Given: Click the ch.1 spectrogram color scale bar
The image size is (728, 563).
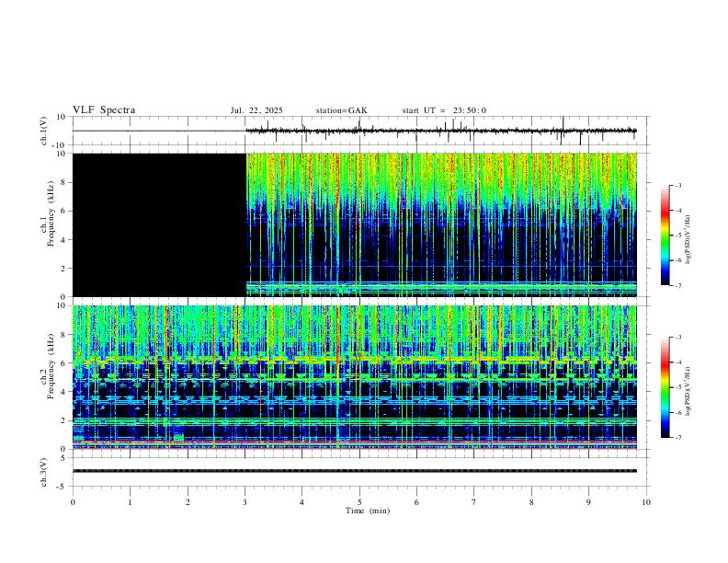Looking at the screenshot, I should [665, 236].
